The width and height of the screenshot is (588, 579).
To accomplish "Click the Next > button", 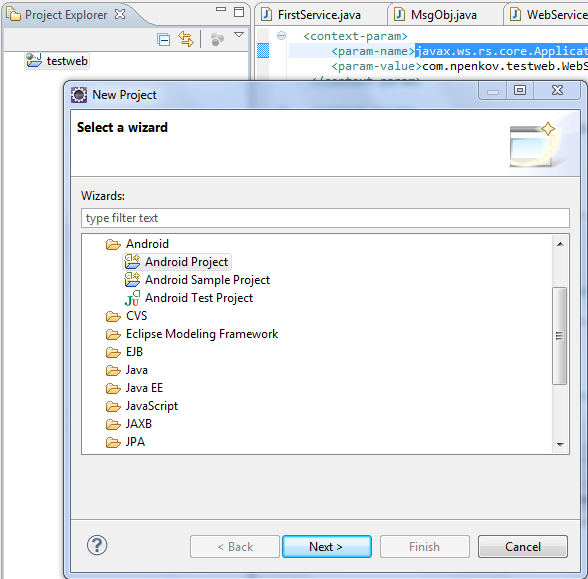I will coord(327,546).
